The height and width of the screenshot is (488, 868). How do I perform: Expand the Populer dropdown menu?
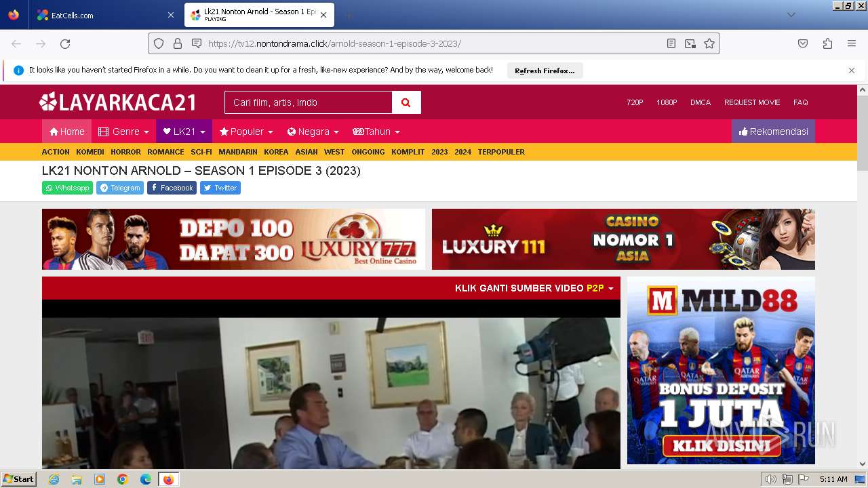pyautogui.click(x=246, y=131)
